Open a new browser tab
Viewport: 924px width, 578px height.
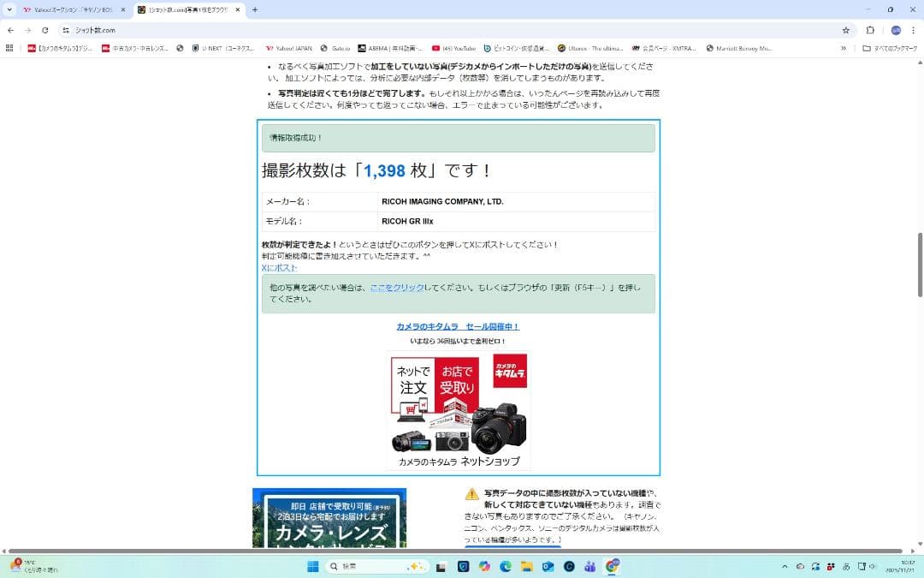(254, 10)
